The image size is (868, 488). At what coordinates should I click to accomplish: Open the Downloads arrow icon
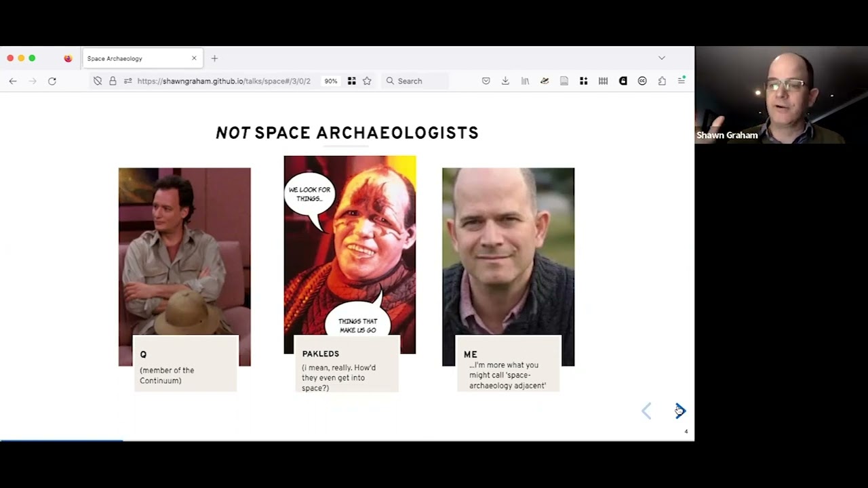coord(505,81)
